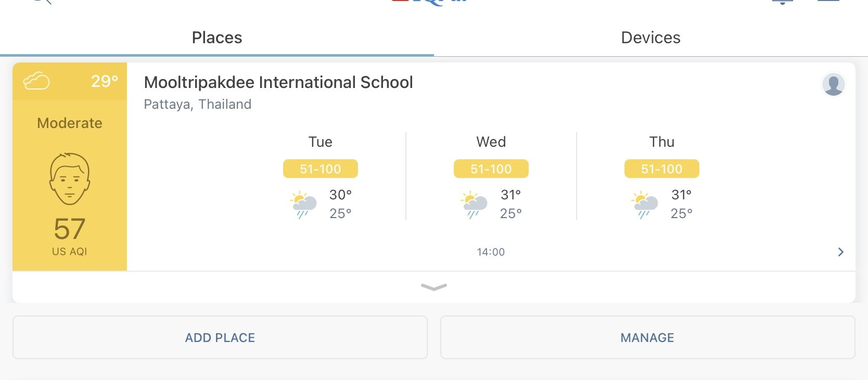This screenshot has width=868, height=380.
Task: Click Wednesday's yellow 51-100 AQI badge
Action: click(491, 169)
